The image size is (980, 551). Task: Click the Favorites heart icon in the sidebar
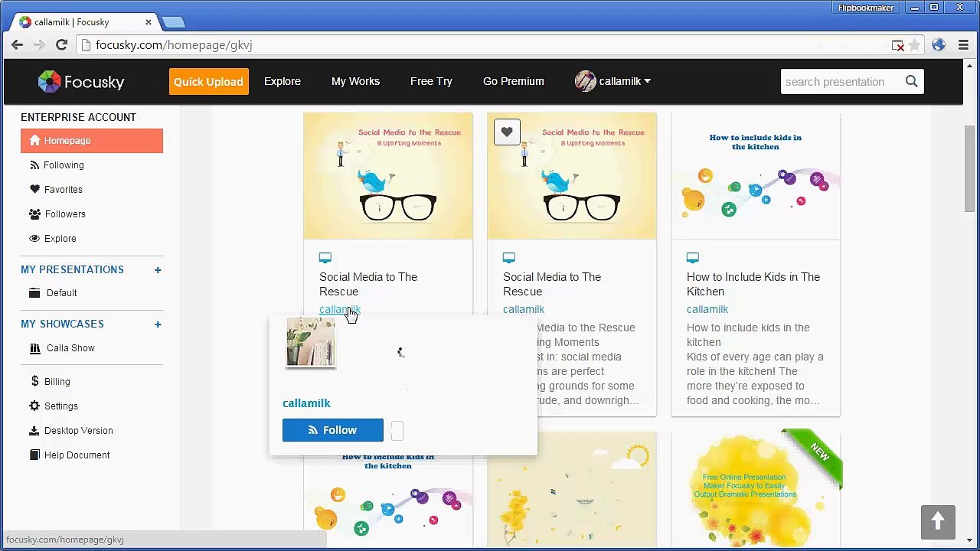(34, 189)
